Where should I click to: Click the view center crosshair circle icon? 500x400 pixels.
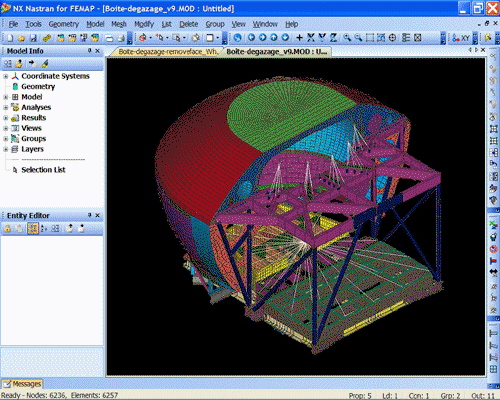click(x=392, y=38)
